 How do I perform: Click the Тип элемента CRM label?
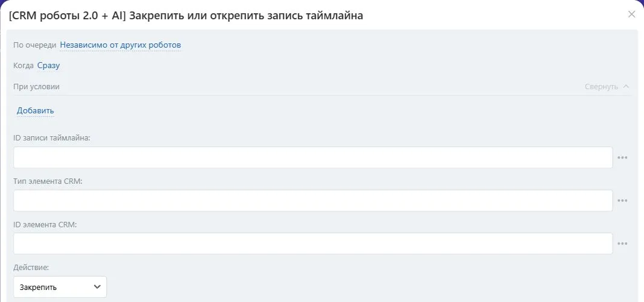tap(48, 181)
